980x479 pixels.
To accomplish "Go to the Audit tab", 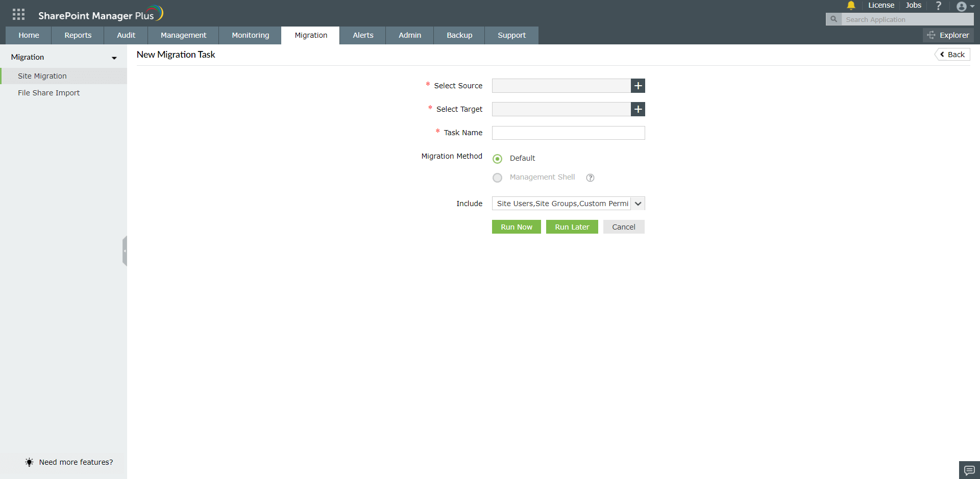I will [126, 35].
